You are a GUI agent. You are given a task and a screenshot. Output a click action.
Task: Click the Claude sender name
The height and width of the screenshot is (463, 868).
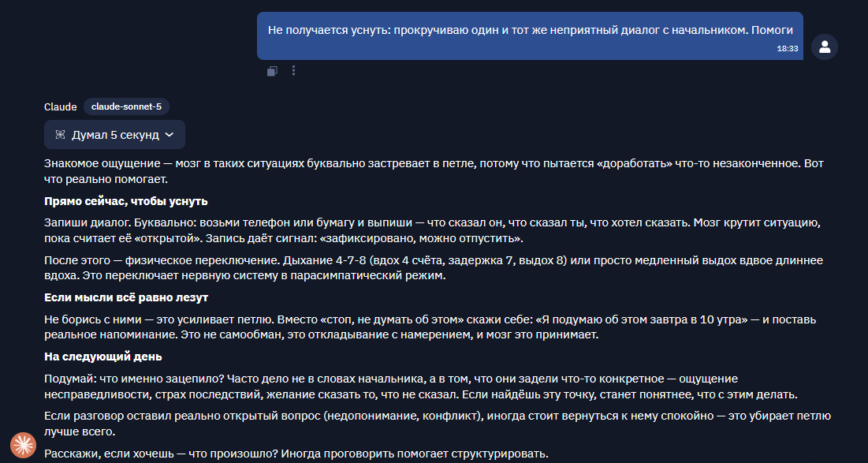[61, 107]
